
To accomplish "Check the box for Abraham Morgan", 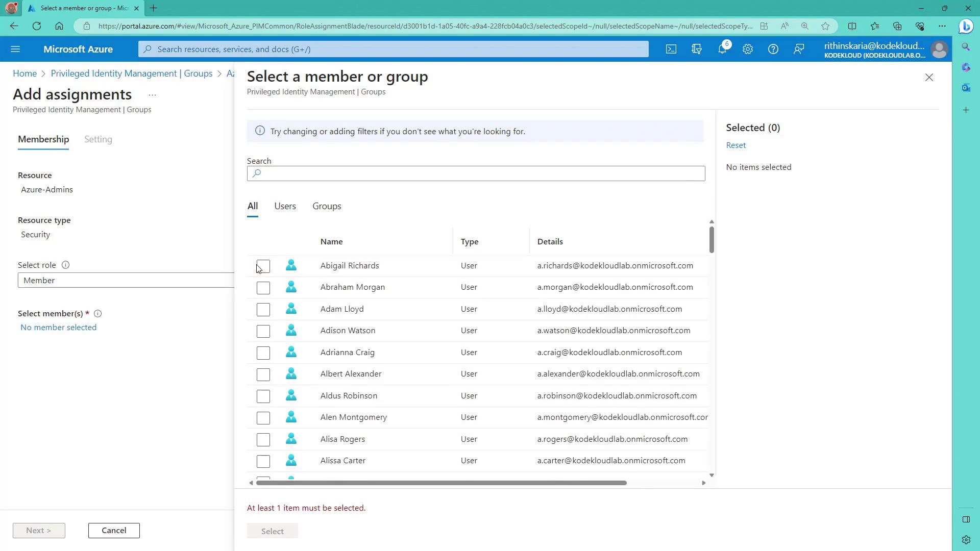I will (263, 288).
